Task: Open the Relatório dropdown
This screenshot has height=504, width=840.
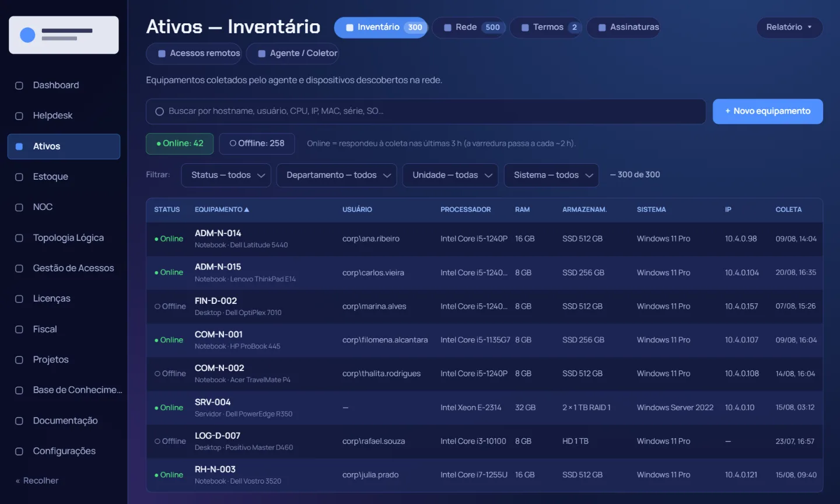Action: coord(789,27)
